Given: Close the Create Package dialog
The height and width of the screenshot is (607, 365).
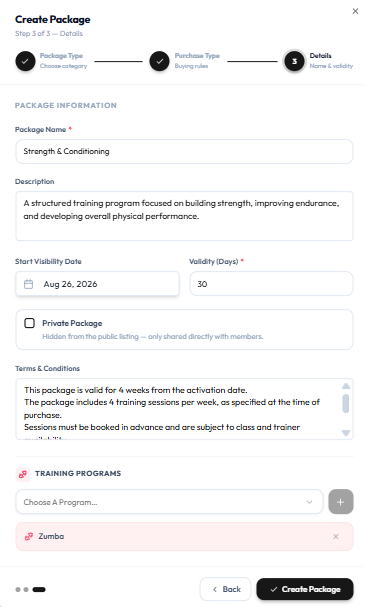Looking at the screenshot, I should pyautogui.click(x=355, y=11).
